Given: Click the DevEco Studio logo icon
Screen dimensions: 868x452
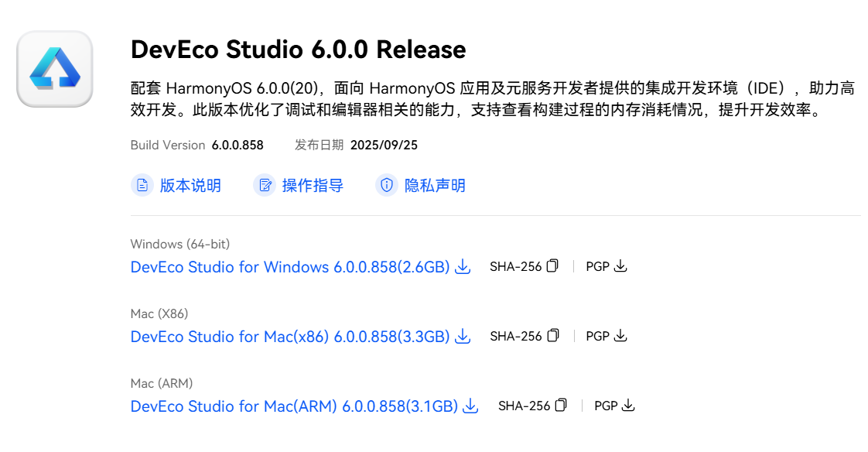Looking at the screenshot, I should [x=55, y=69].
